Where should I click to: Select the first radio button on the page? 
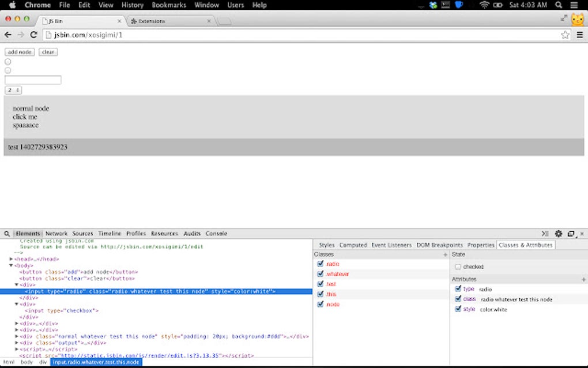7,61
